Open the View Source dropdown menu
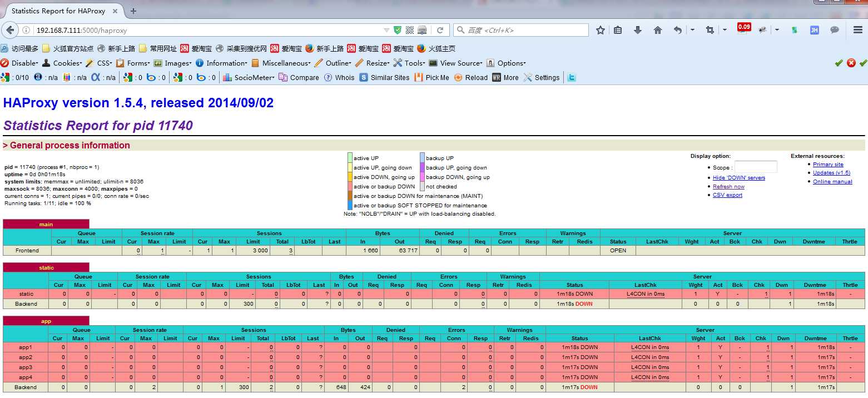This screenshot has width=868, height=398. (455, 63)
